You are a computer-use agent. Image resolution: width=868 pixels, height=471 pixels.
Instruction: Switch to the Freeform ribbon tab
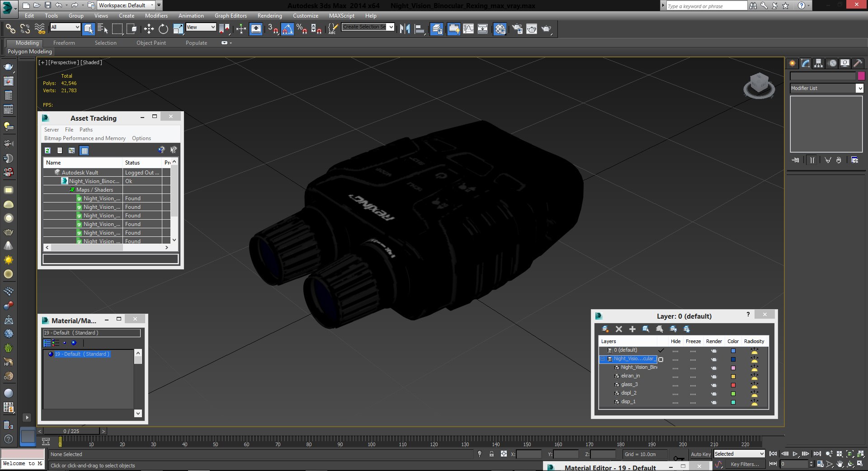(64, 43)
